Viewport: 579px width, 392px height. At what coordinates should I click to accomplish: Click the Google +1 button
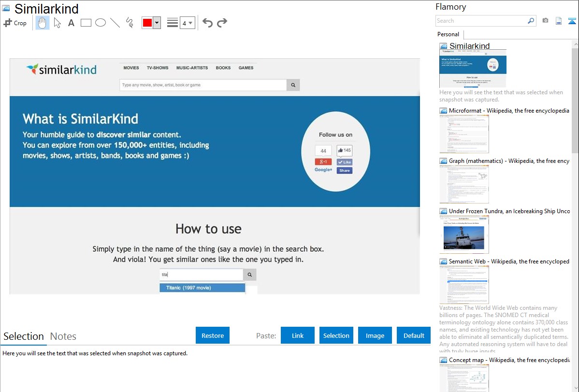tap(323, 162)
